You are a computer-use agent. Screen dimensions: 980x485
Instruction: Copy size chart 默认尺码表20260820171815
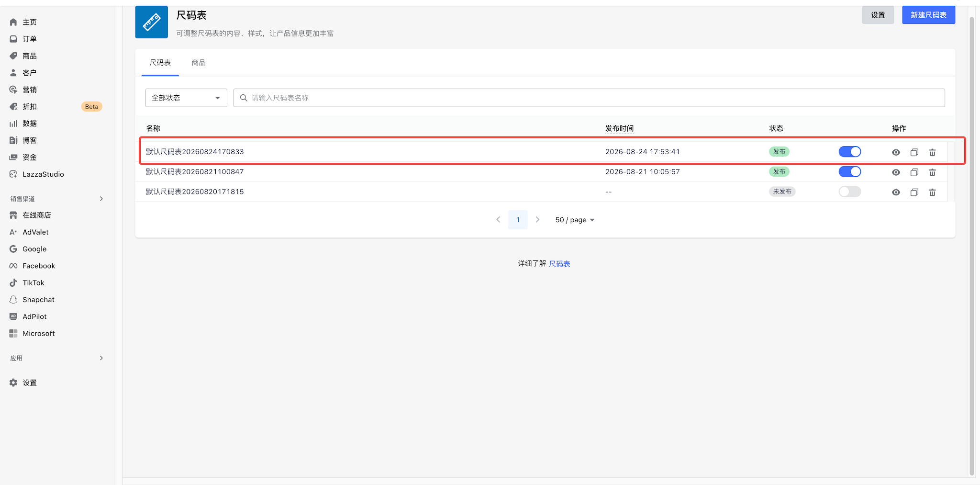click(x=914, y=192)
